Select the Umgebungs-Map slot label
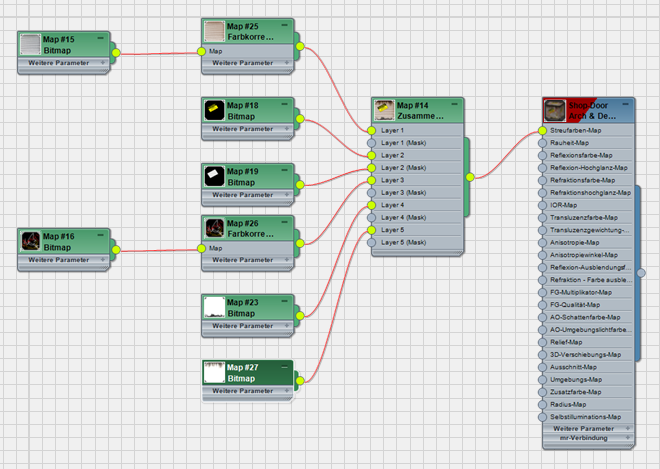The height and width of the screenshot is (469, 660). [576, 379]
